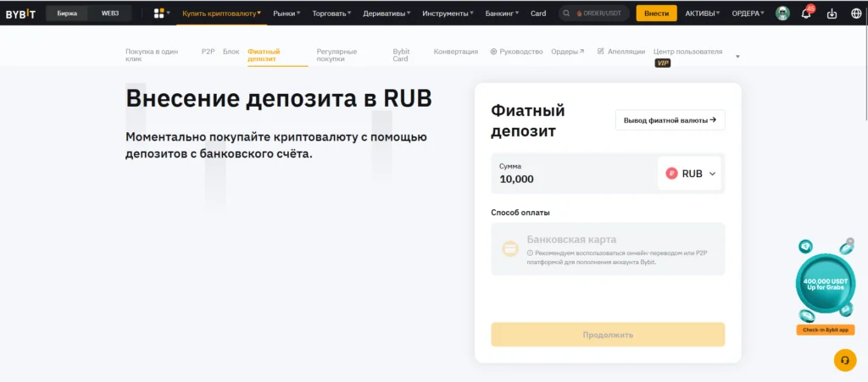Screen dimensions: 868x382
Task: Click the RUB ruble currency icon
Action: pos(671,174)
